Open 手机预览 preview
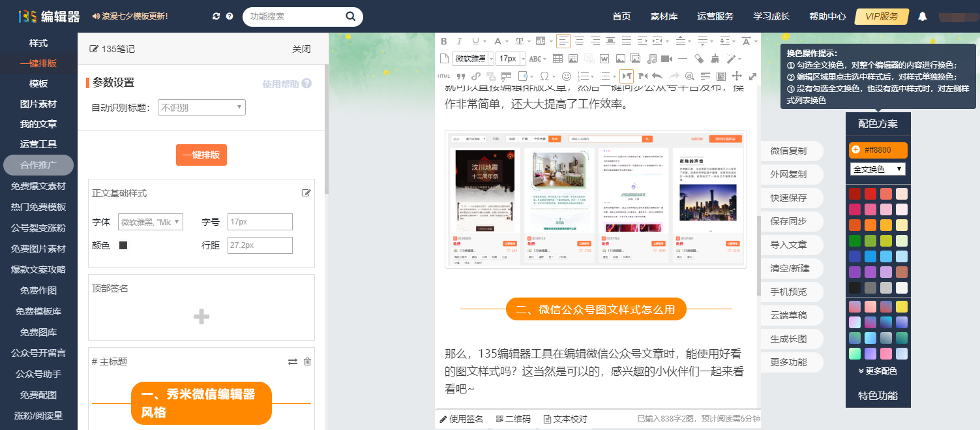The height and width of the screenshot is (430, 980). (x=792, y=292)
